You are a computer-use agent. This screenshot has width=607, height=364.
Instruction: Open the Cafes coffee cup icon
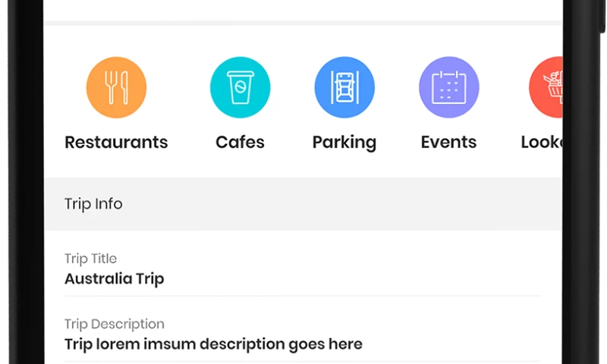pyautogui.click(x=240, y=88)
